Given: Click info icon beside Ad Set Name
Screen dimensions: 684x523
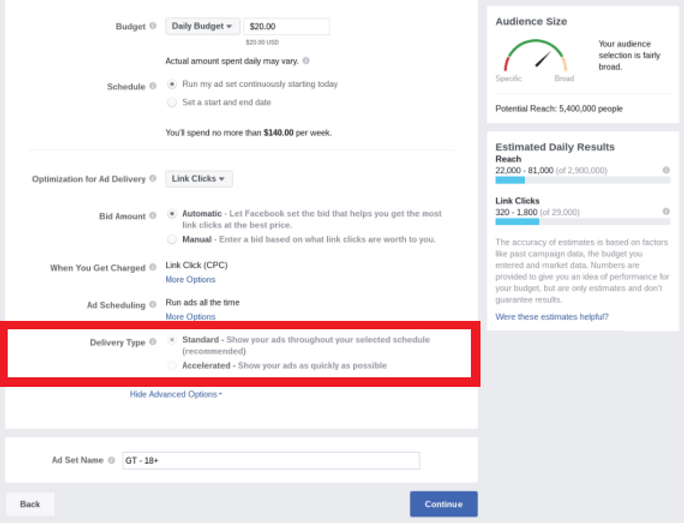Looking at the screenshot, I should (x=111, y=460).
